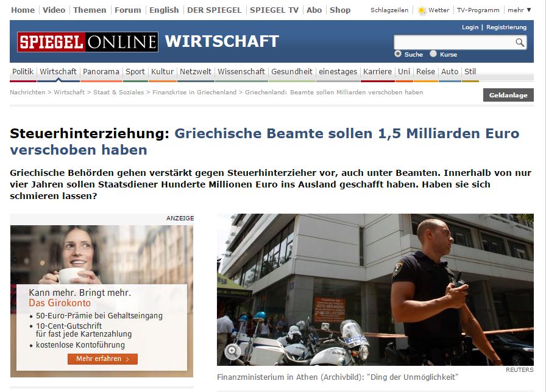546x392 pixels.
Task: Click inside the search input field
Action: (x=454, y=43)
